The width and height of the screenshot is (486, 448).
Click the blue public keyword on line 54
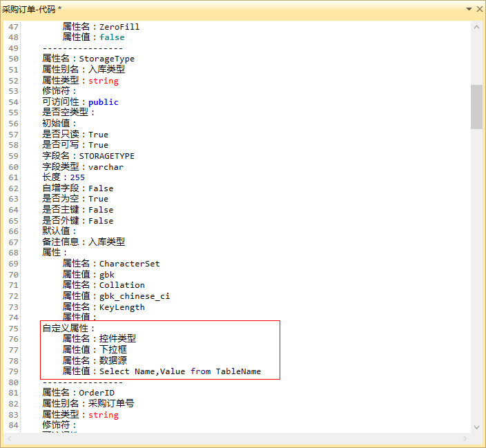[x=103, y=102]
